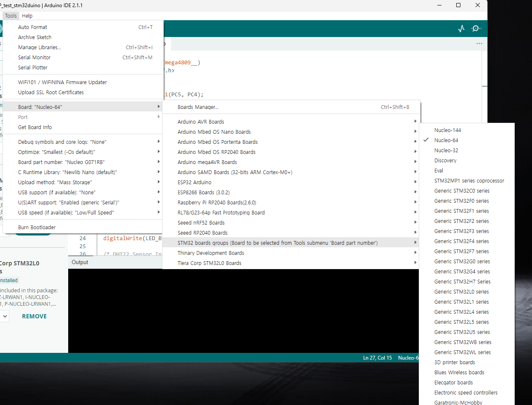Open WiFi101 / WiFiNINA Firmware Updater
This screenshot has width=532, height=405.
(83, 82)
